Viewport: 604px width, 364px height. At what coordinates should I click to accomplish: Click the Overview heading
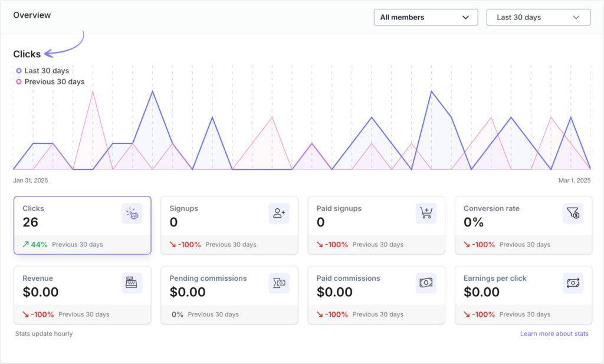click(x=32, y=15)
